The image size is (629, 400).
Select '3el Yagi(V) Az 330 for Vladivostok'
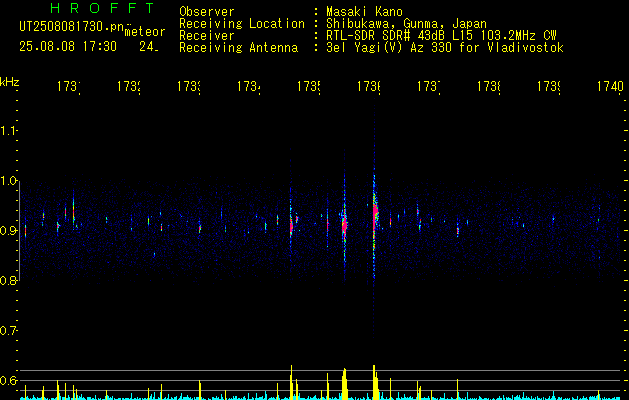point(445,48)
